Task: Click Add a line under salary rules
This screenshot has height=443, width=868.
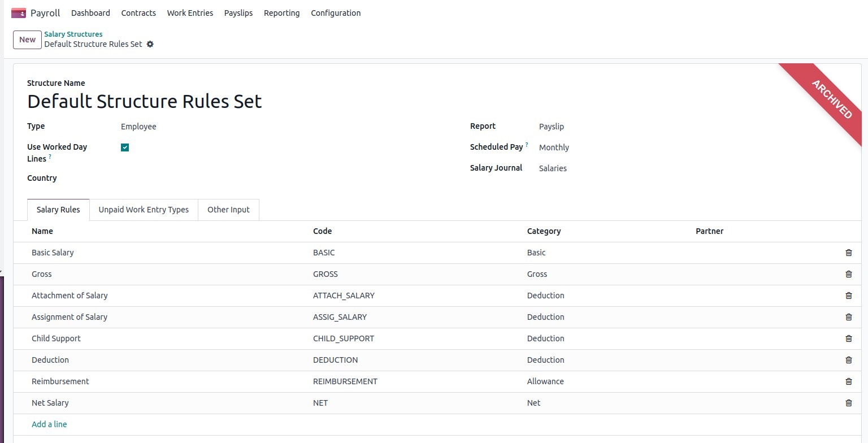Action: [49, 424]
